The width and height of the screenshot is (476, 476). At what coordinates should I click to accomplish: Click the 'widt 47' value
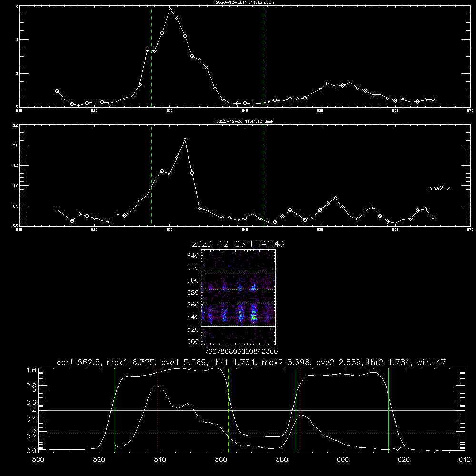point(431,362)
